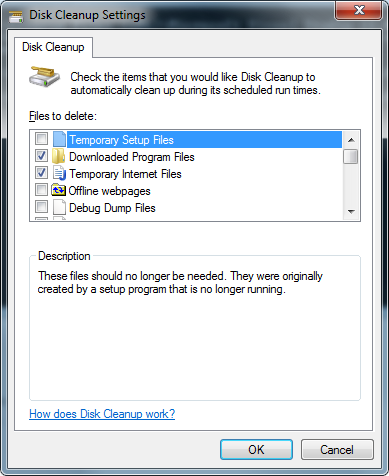The height and width of the screenshot is (476, 389).
Task: Select the Debug Dump Files list entry
Action: [112, 208]
